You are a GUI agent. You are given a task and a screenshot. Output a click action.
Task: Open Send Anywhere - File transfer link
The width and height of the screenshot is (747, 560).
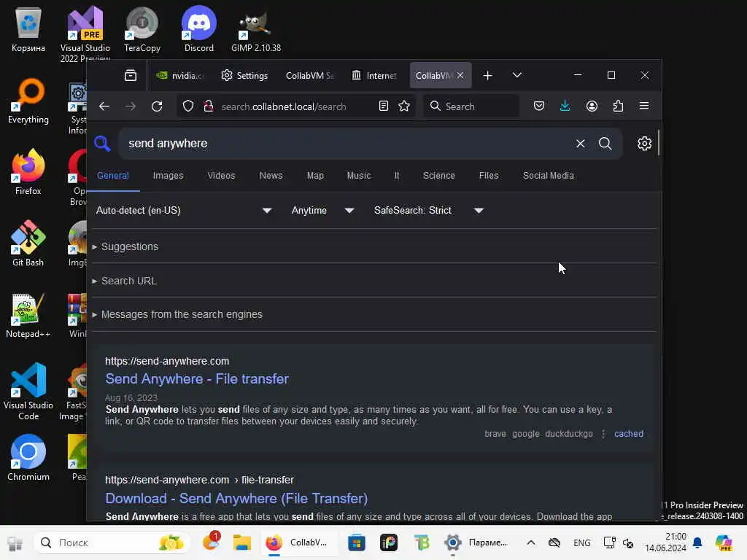click(197, 379)
